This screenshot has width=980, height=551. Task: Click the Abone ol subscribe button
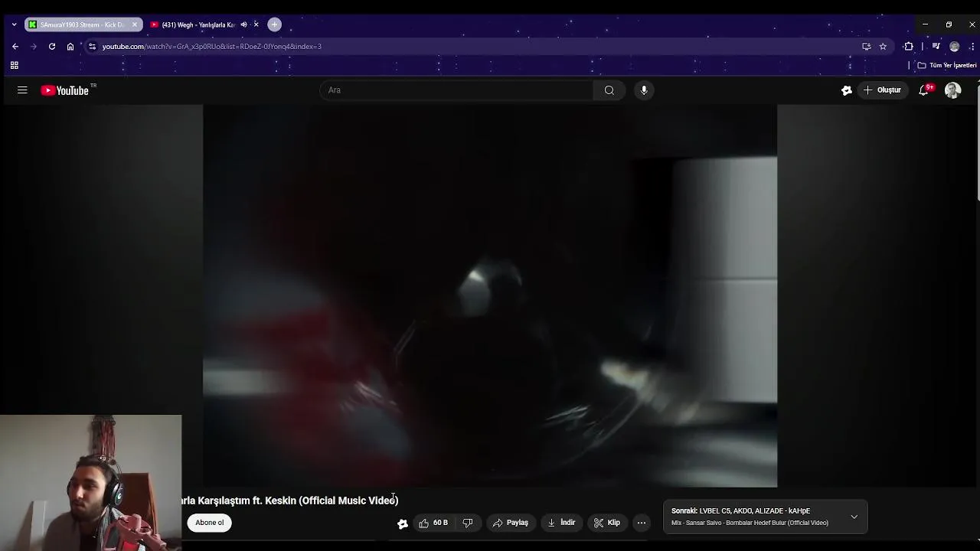(210, 523)
